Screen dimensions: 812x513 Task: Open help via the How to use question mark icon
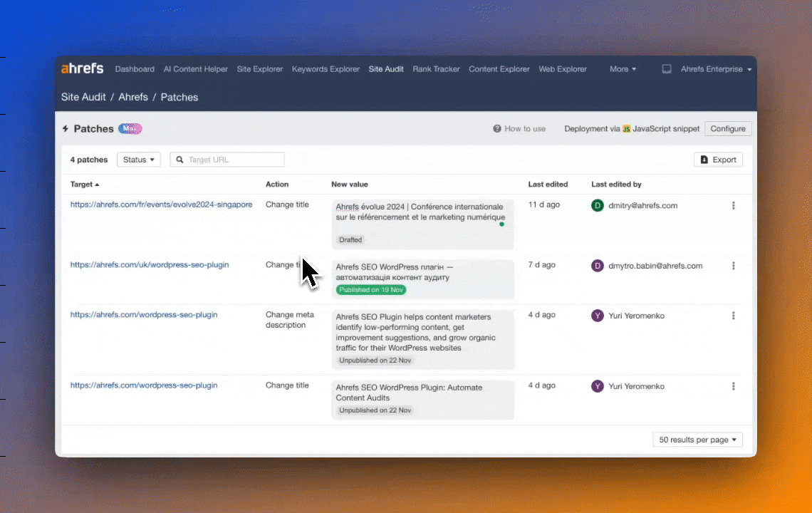[496, 129]
